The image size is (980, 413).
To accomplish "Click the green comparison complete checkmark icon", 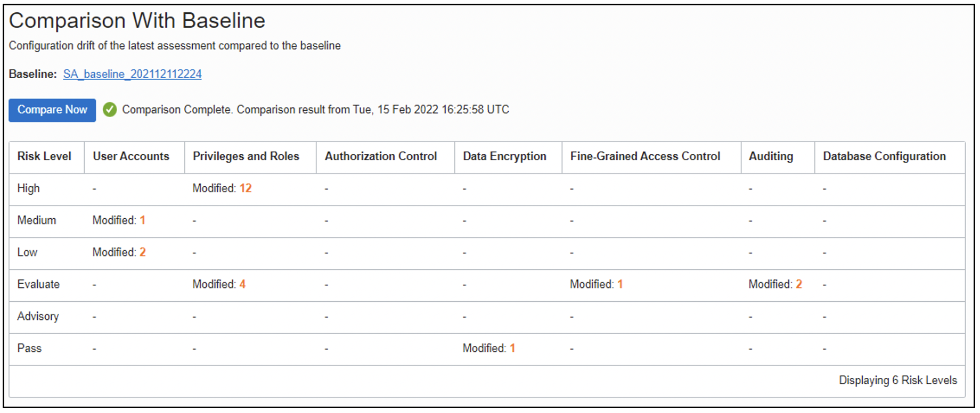I will click(x=110, y=110).
